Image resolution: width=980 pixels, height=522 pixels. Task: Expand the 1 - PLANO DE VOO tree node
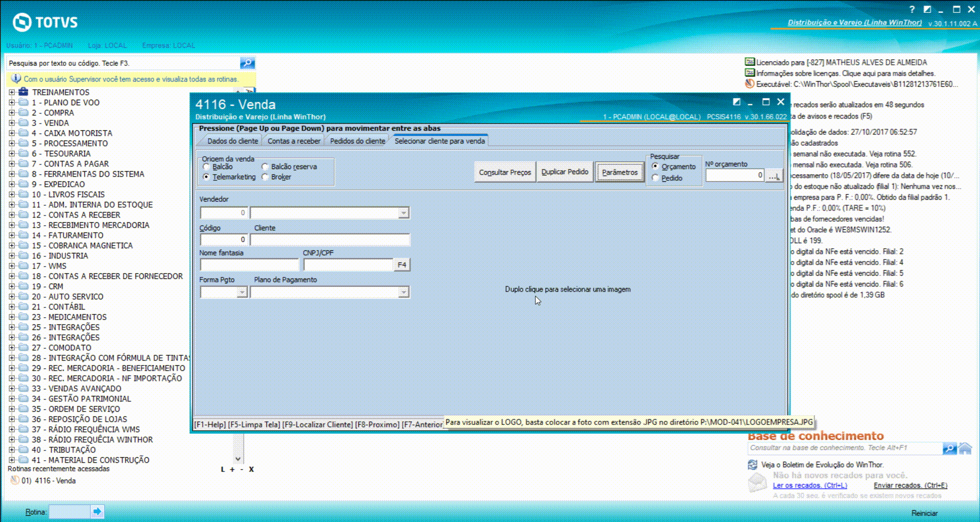coord(12,102)
